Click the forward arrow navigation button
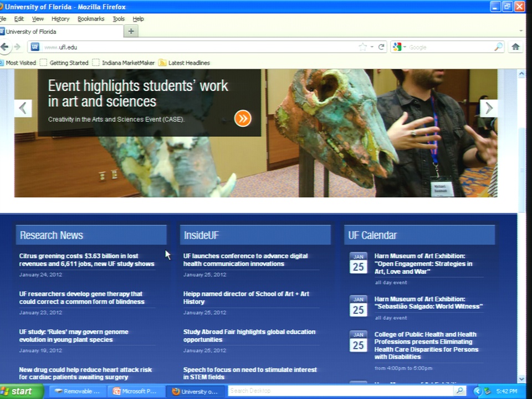 click(17, 47)
